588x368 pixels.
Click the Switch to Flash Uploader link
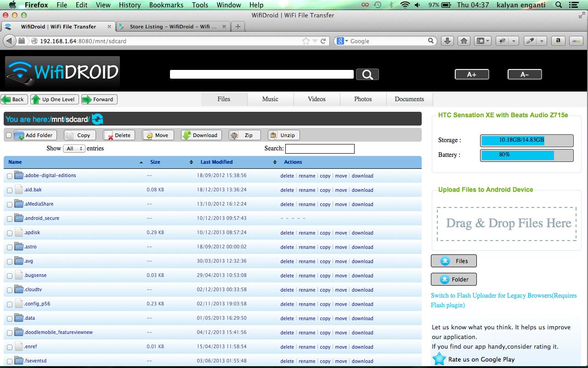click(504, 295)
